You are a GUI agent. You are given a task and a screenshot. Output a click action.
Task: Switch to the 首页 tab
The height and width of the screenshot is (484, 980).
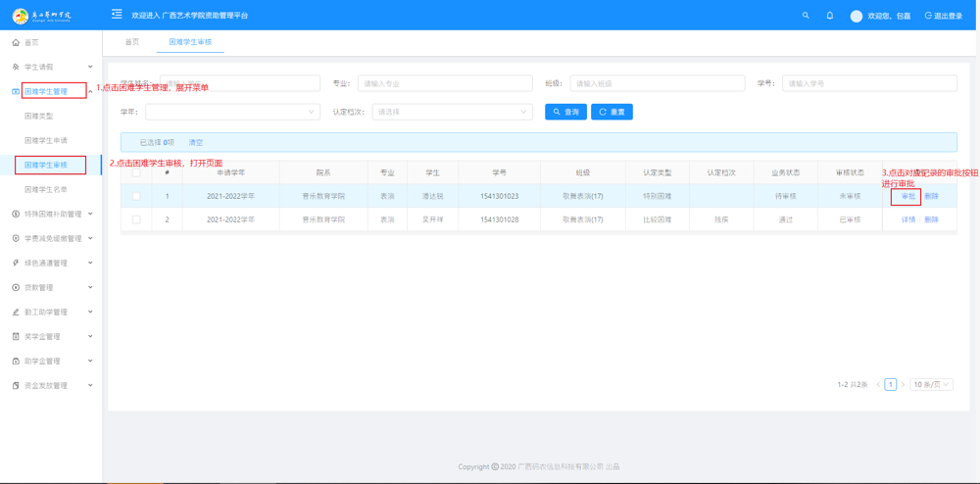(x=132, y=42)
